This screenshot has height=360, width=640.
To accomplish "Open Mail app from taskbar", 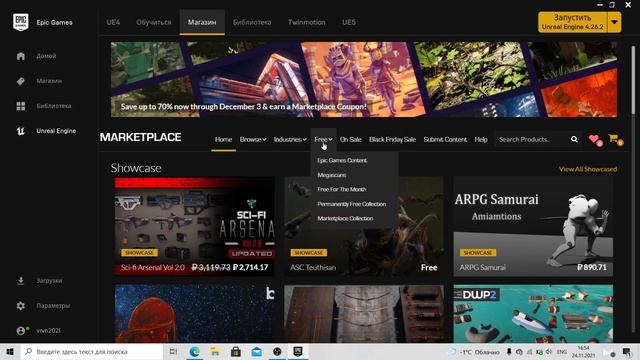I will click(256, 351).
